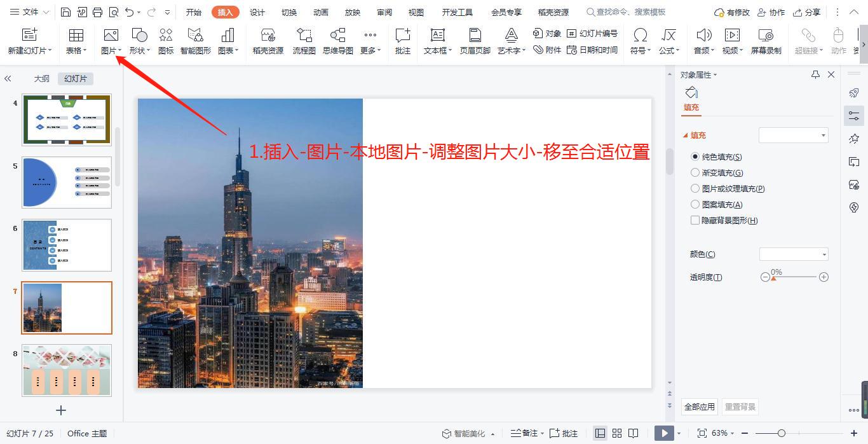Viewport: 868px width, 444px height.
Task: Insert a 思维导图 mind map
Action: point(338,41)
